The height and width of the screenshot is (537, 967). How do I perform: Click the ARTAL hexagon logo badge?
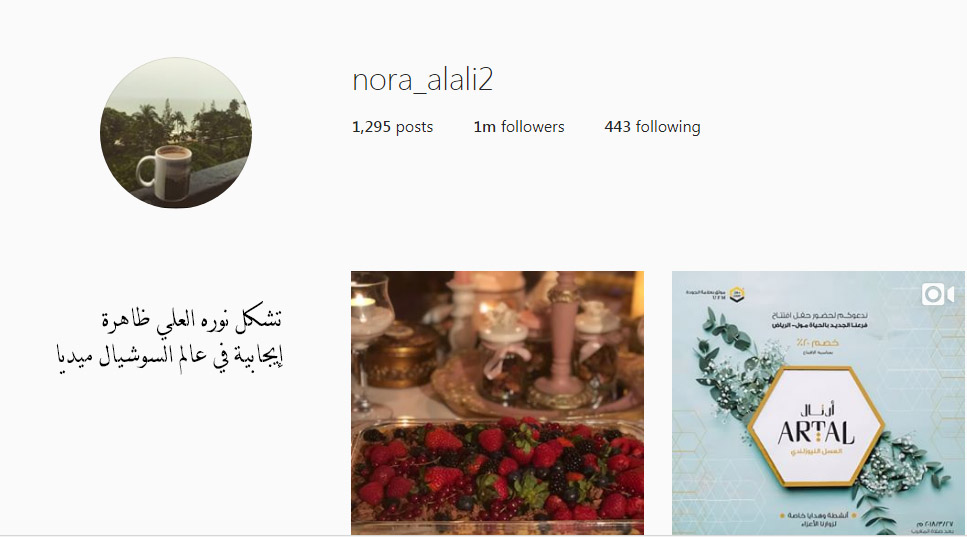816,427
